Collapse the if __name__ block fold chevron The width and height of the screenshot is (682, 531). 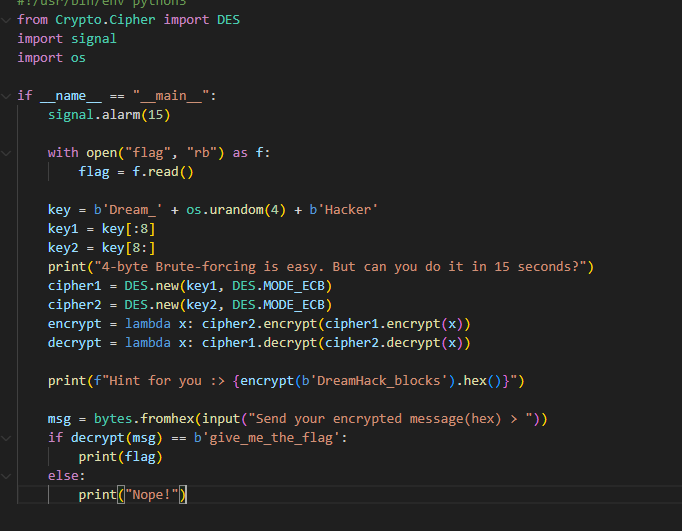[6, 96]
